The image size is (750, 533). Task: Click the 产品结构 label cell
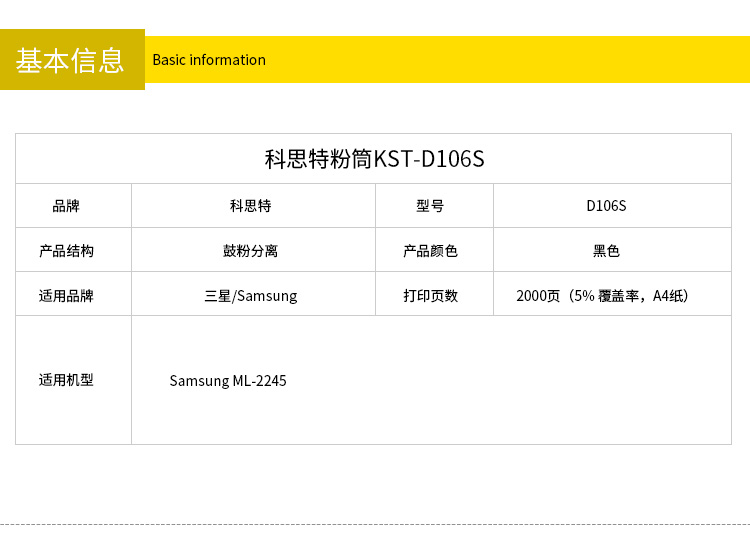point(66,251)
